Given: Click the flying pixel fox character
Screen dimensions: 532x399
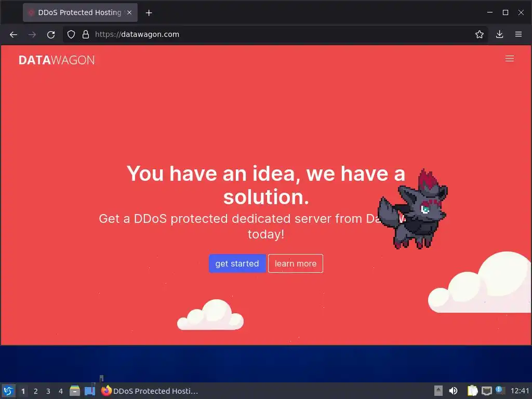Looking at the screenshot, I should pyautogui.click(x=413, y=210).
